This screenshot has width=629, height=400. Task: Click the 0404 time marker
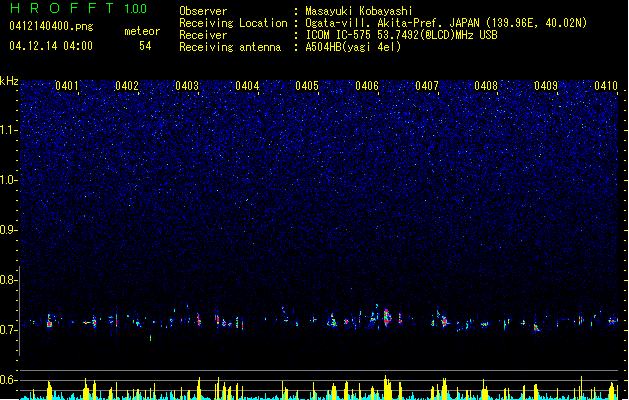click(x=247, y=86)
